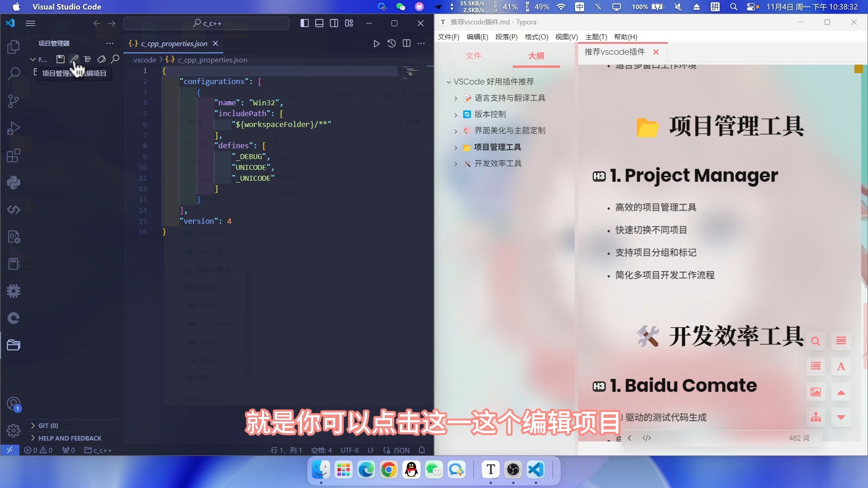Go forward with the right arrow in VS Code title bar
The image size is (868, 488).
click(112, 23)
